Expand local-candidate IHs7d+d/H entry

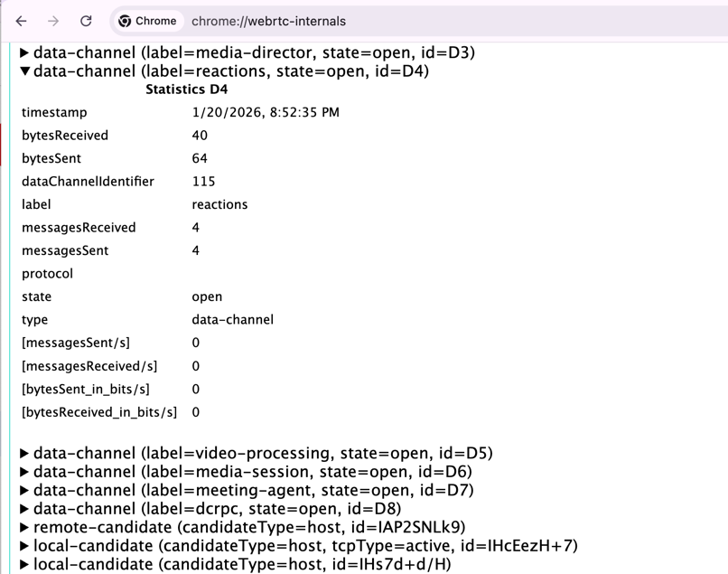[24, 564]
